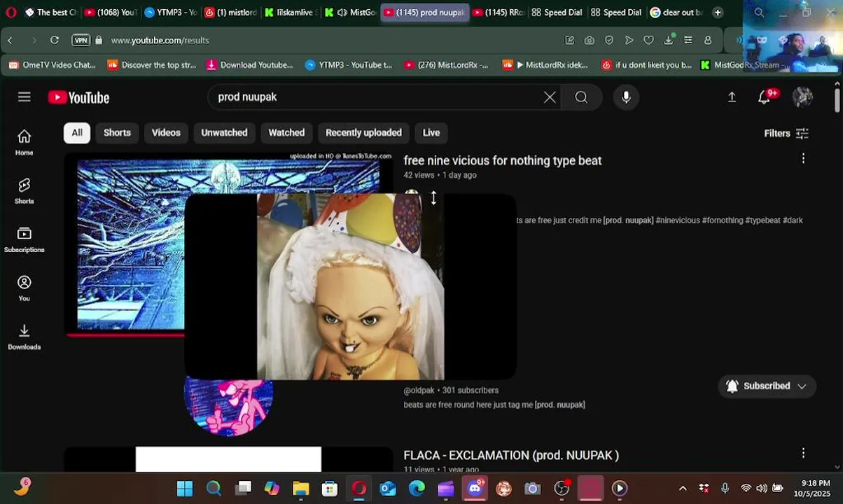Open the Outlook icon in the taskbar
This screenshot has width=843, height=504.
pos(388,489)
